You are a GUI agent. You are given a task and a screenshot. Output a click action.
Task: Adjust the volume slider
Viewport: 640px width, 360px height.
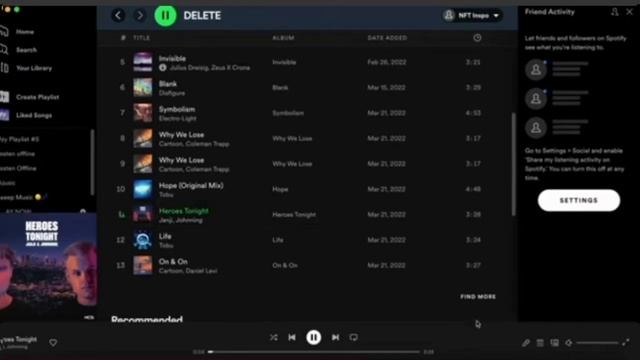(x=597, y=343)
